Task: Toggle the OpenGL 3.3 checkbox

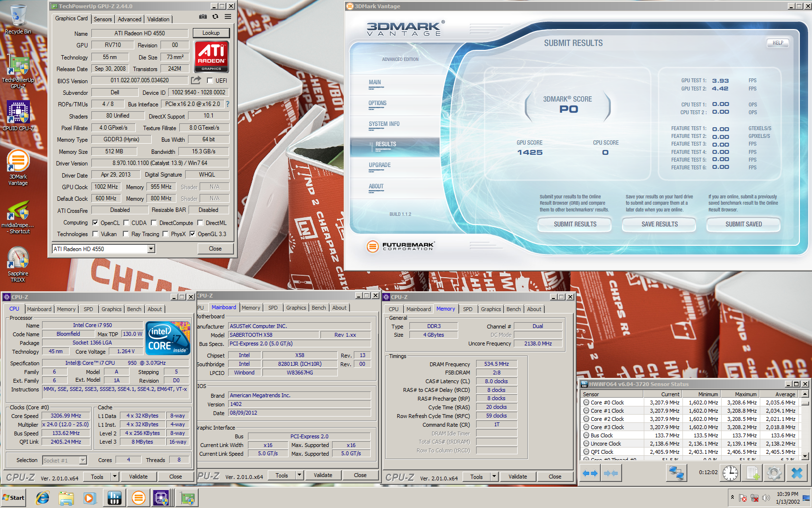Action: tap(192, 234)
